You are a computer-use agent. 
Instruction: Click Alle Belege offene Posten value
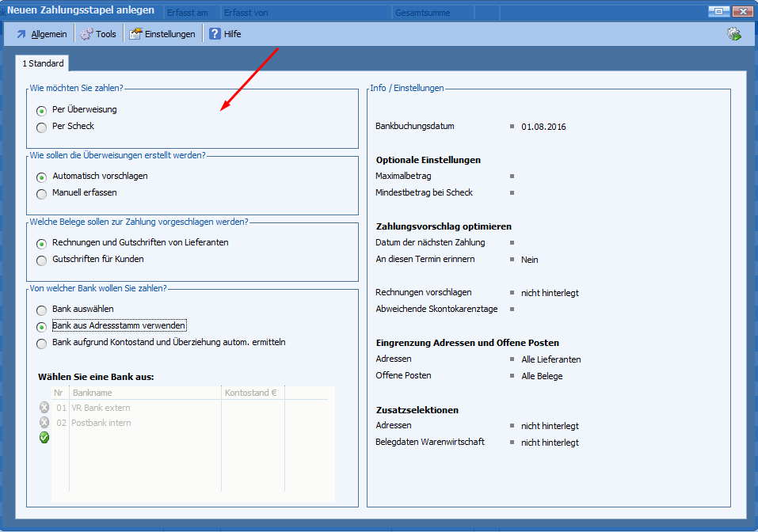(542, 376)
